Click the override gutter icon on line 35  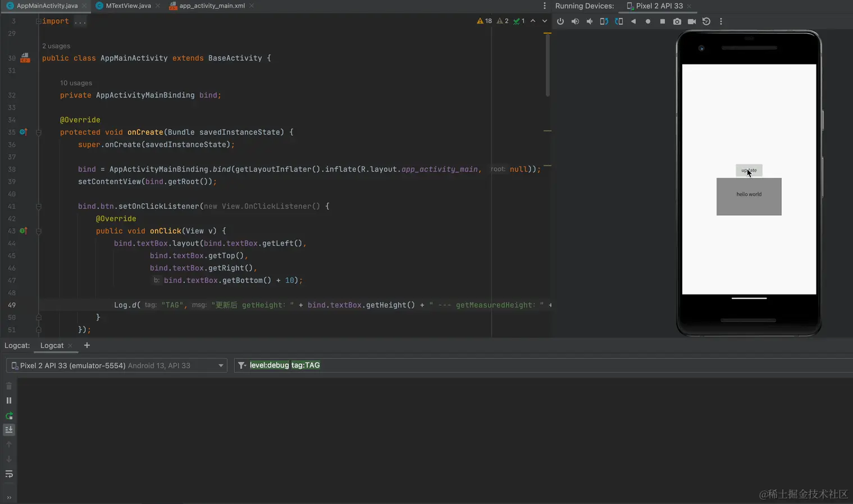(x=24, y=132)
